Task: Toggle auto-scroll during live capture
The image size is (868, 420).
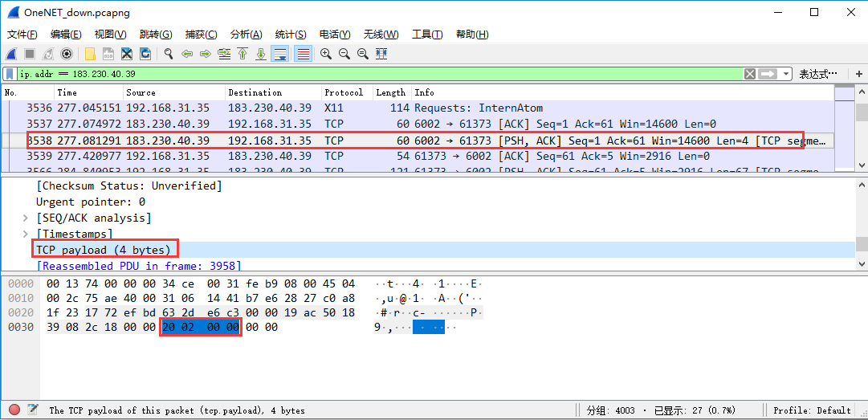Action: point(280,54)
